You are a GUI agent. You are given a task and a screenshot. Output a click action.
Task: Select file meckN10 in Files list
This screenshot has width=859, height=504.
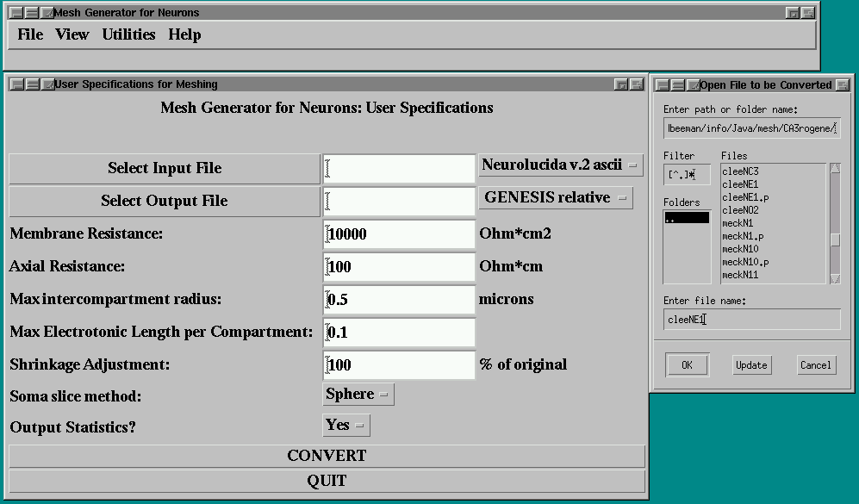(740, 249)
